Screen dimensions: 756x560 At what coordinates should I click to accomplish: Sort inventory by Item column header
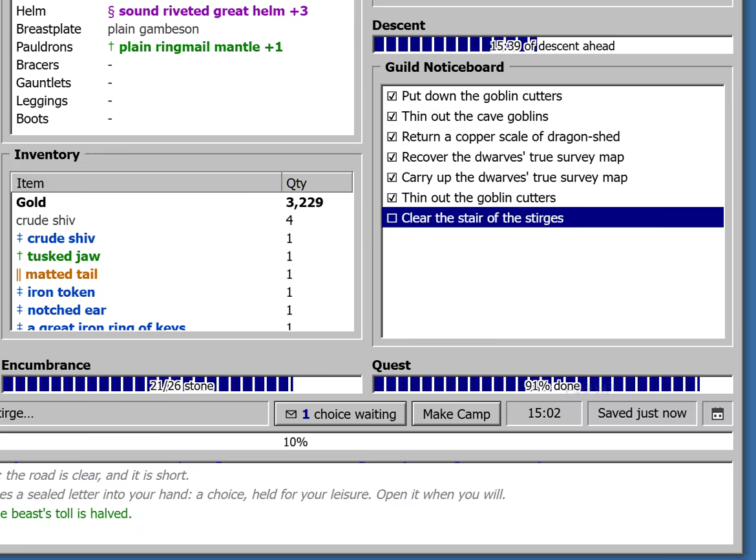[147, 183]
